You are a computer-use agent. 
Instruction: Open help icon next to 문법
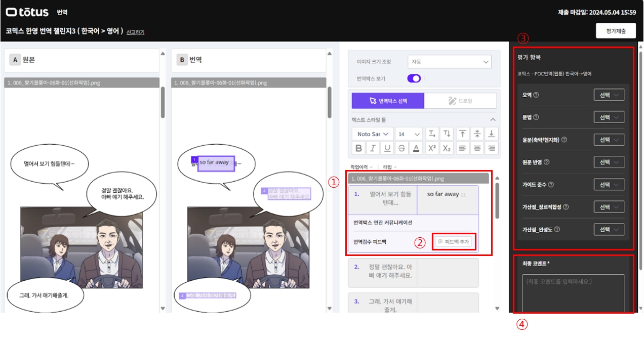coord(536,117)
